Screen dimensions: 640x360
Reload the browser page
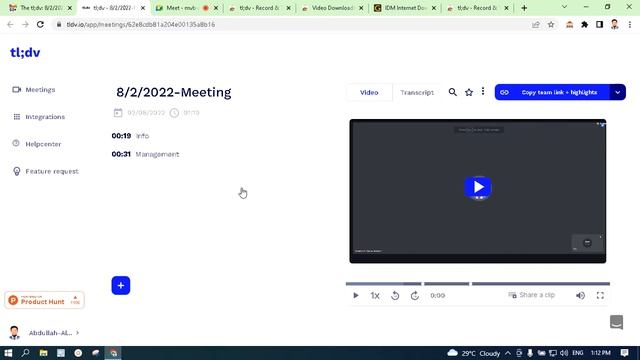point(40,24)
